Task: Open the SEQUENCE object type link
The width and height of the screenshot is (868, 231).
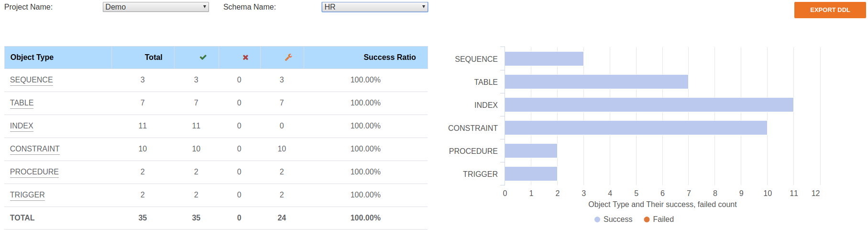Action: pos(32,80)
